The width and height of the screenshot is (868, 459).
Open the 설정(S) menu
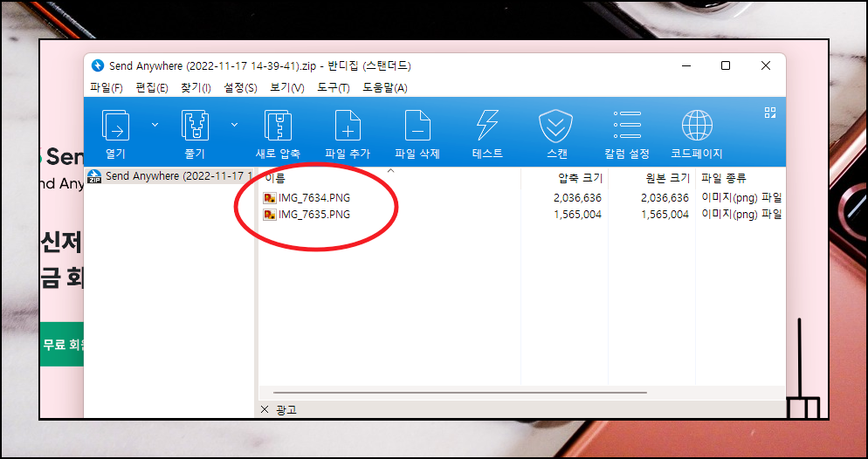click(240, 88)
